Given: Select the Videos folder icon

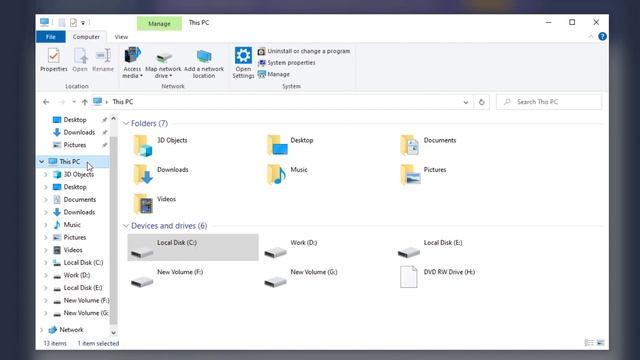Looking at the screenshot, I should tap(143, 204).
